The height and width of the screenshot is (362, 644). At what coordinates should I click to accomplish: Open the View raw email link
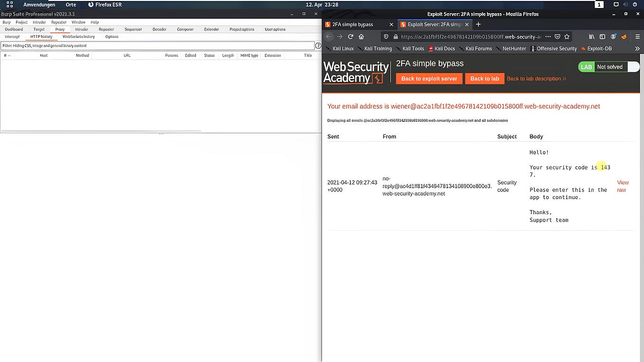(x=622, y=186)
